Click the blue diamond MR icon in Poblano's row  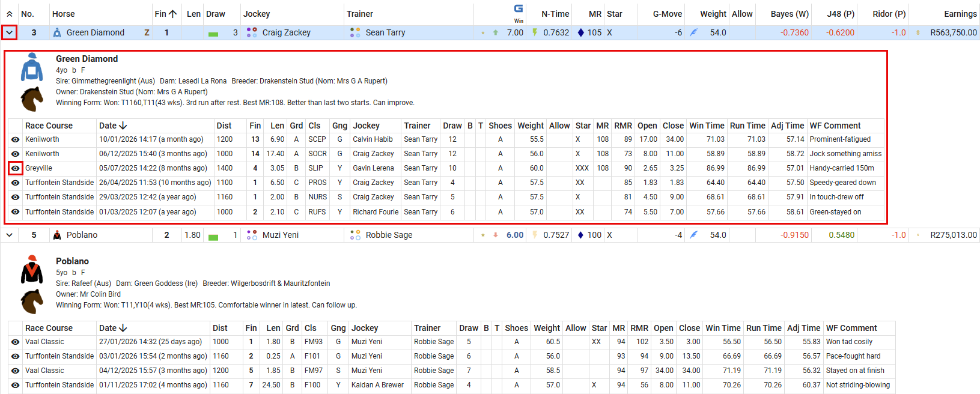580,235
